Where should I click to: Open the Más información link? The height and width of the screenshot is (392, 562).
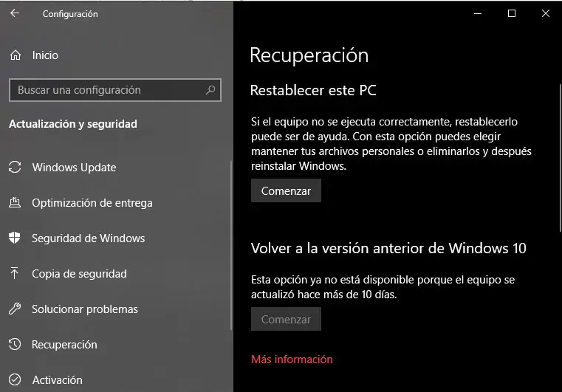click(292, 360)
